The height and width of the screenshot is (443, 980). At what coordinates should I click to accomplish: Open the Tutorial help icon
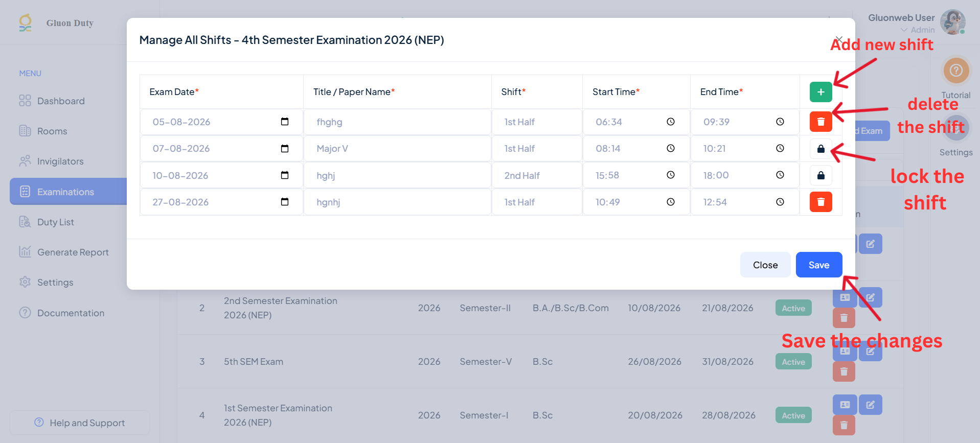(956, 71)
